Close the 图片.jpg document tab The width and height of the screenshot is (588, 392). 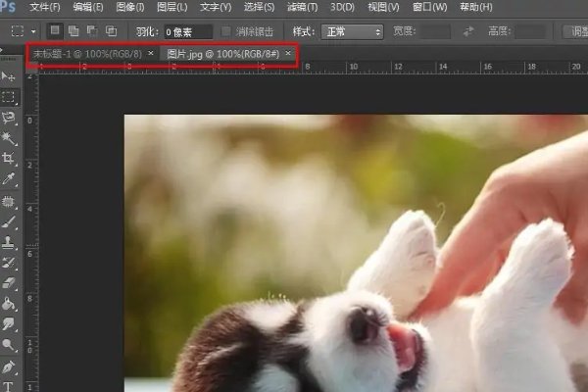point(288,53)
